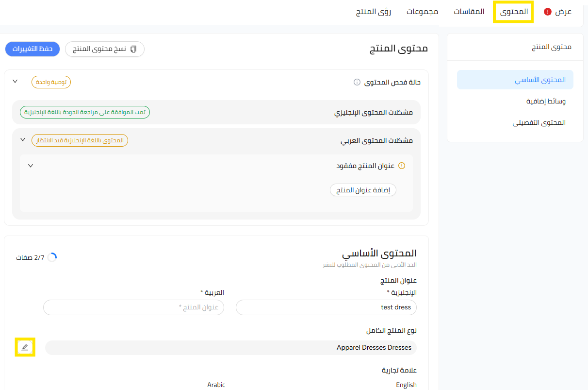Select المحتوى الأساسي in the sidebar
This screenshot has width=588, height=390.
point(515,80)
